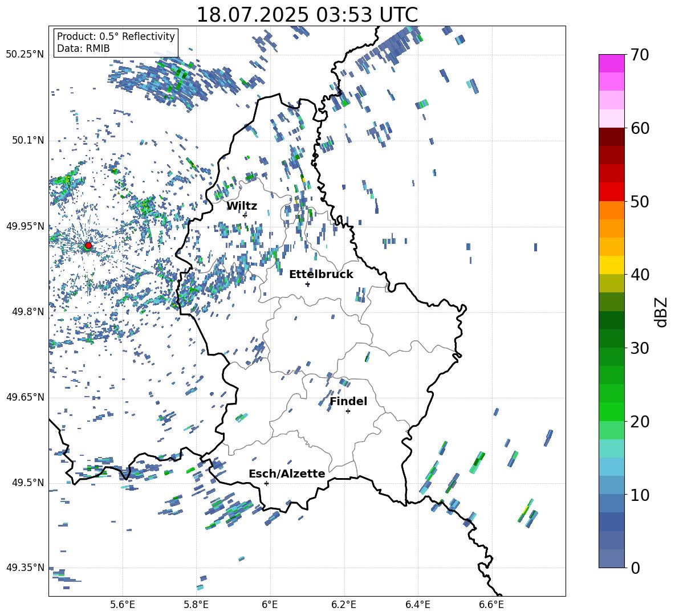Click the 10 tick on the colorbar
This screenshot has height=616, width=675.
[640, 495]
